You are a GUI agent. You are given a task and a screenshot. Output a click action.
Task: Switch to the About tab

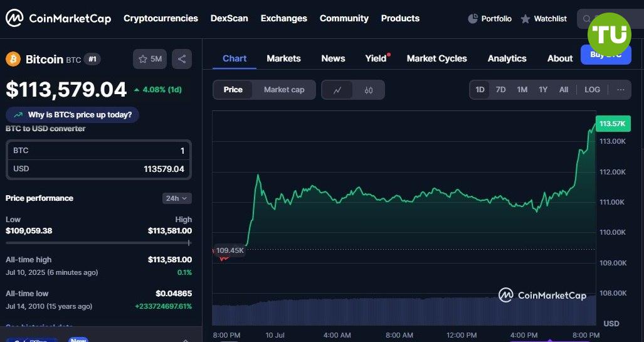pos(560,58)
